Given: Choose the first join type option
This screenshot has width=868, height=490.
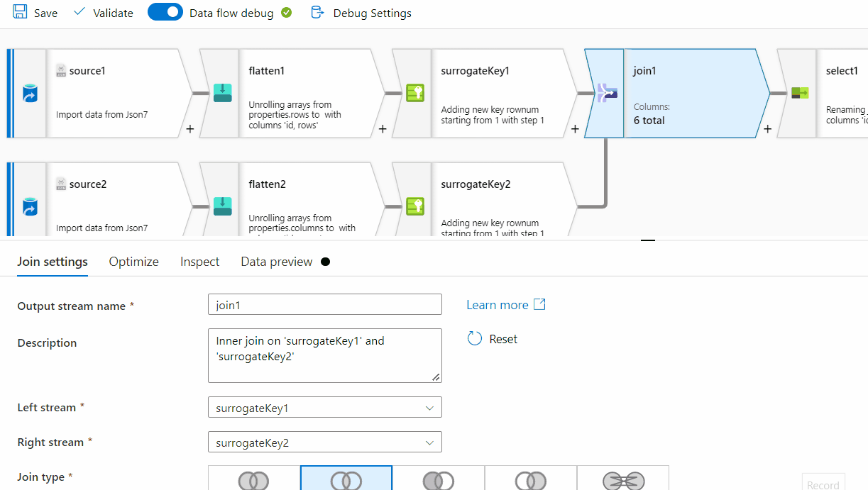Looking at the screenshot, I should (254, 478).
